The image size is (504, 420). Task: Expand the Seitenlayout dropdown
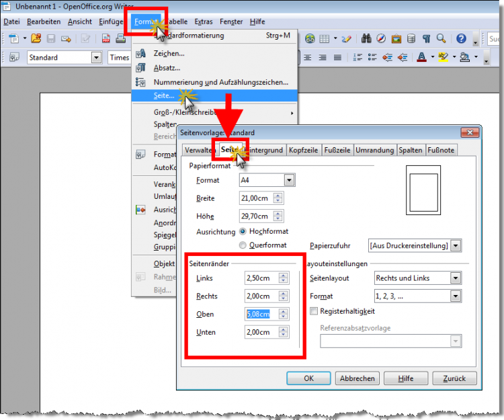pyautogui.click(x=455, y=278)
